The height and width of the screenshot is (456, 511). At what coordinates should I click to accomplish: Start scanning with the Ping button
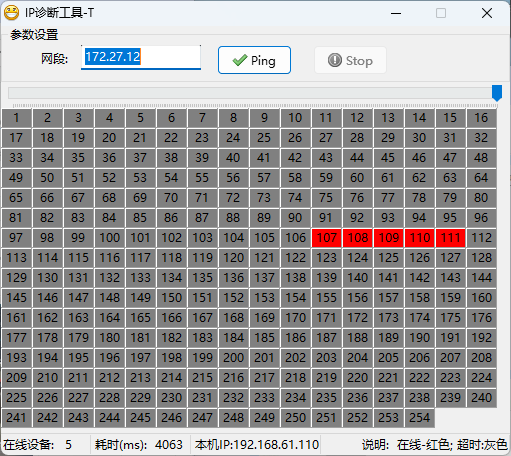pyautogui.click(x=254, y=60)
